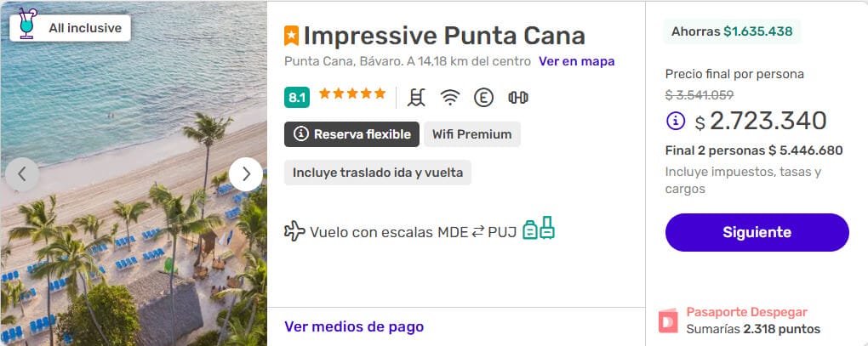
Task: Click the gym dumbbell amenity icon
Action: click(x=518, y=98)
